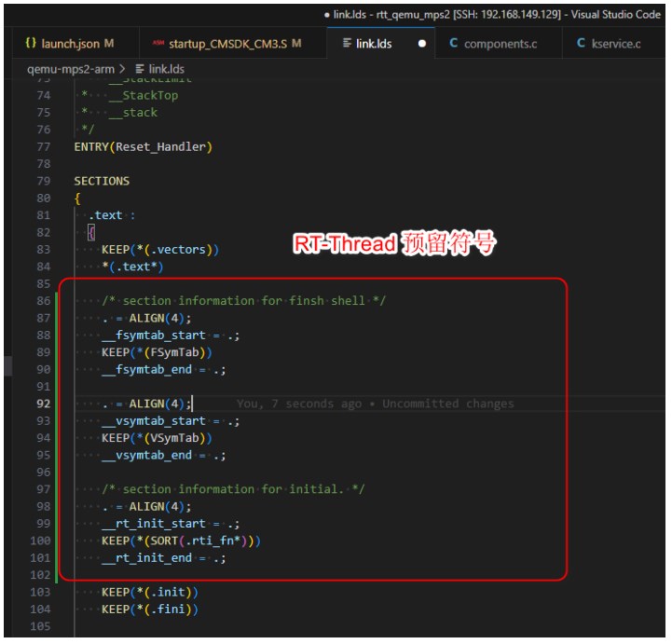Click the finsh shell comment line
Screen dimensions: 672x644
pos(244,301)
